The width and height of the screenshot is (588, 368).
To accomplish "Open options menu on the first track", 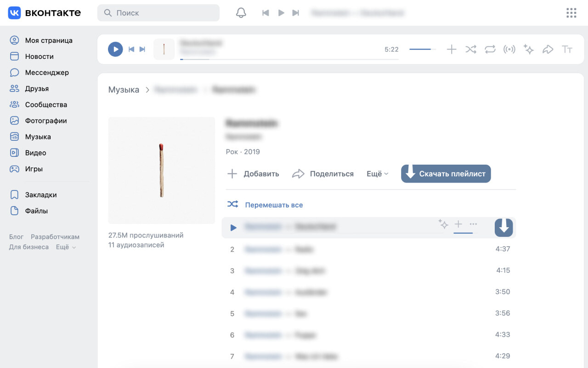I will point(473,225).
